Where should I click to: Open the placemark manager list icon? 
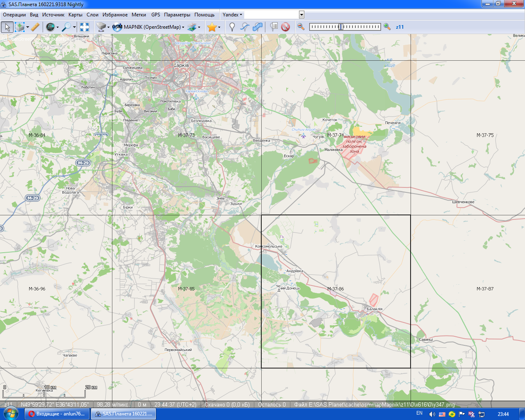pyautogui.click(x=274, y=27)
